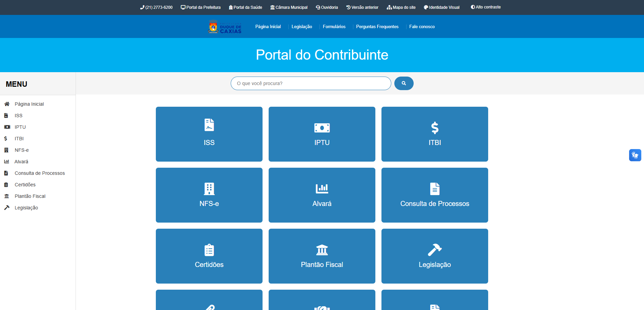
Task: Open the Alvará chart tile
Action: coord(322,195)
